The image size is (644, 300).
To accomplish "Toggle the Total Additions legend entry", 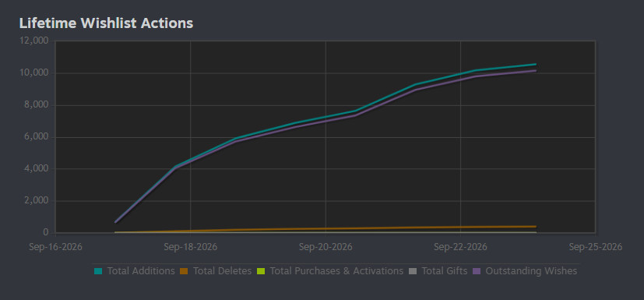I will (x=134, y=271).
